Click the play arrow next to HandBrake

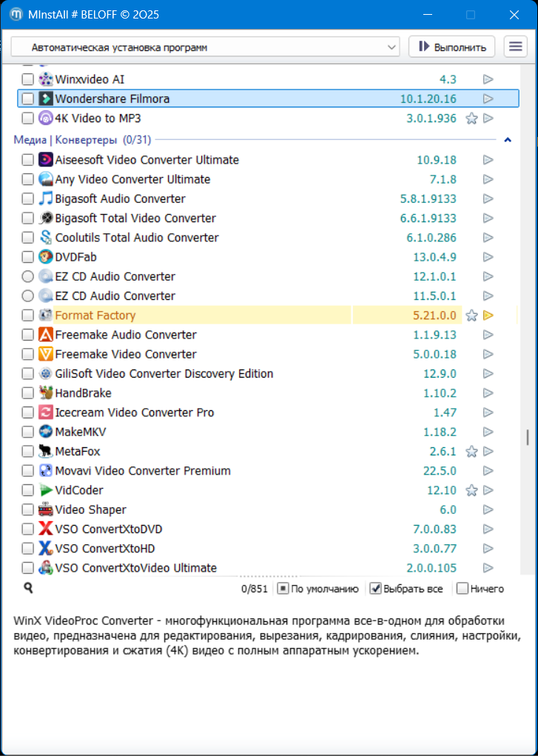tap(488, 393)
